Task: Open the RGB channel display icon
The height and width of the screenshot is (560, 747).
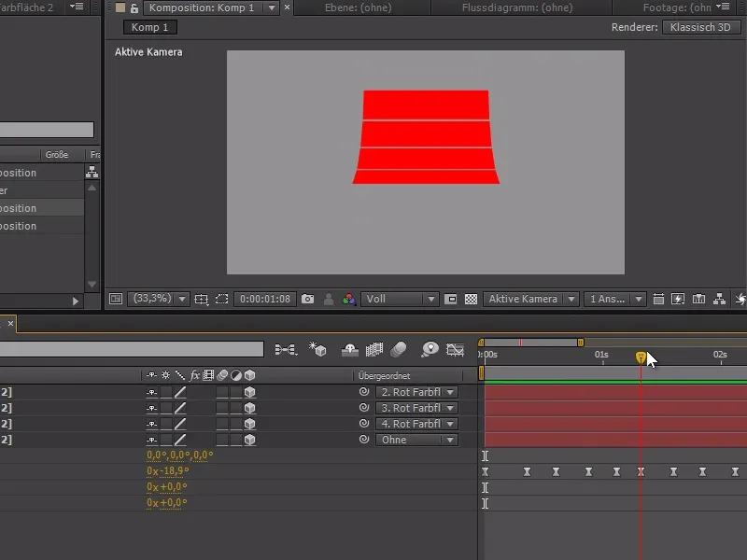Action: tap(349, 299)
